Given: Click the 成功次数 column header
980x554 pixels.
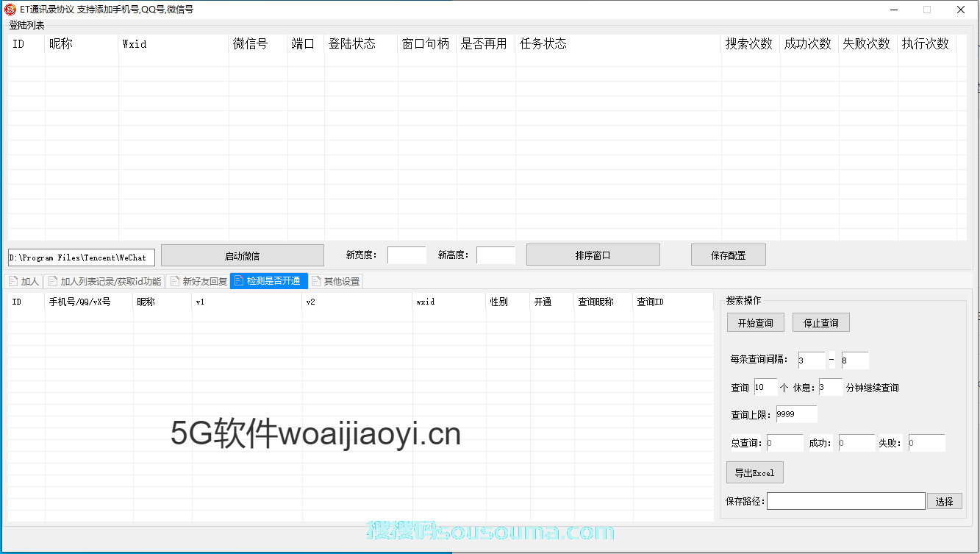Looking at the screenshot, I should coord(809,43).
